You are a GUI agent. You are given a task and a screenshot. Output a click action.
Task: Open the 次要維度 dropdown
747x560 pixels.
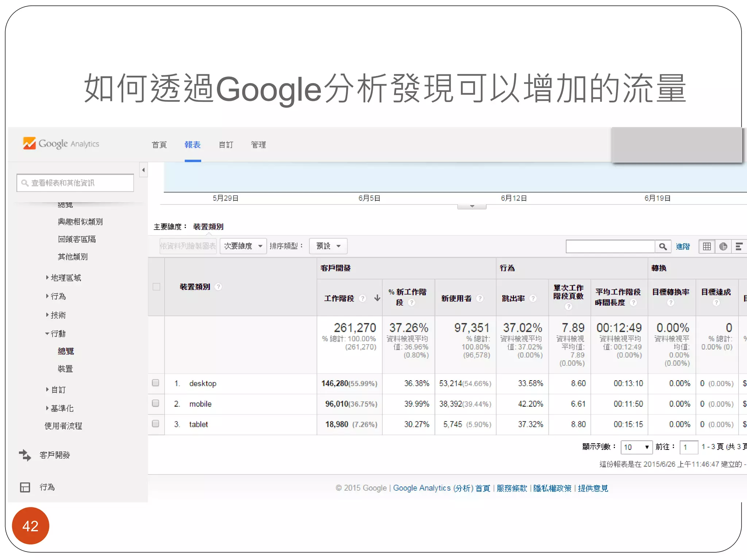[x=243, y=246]
